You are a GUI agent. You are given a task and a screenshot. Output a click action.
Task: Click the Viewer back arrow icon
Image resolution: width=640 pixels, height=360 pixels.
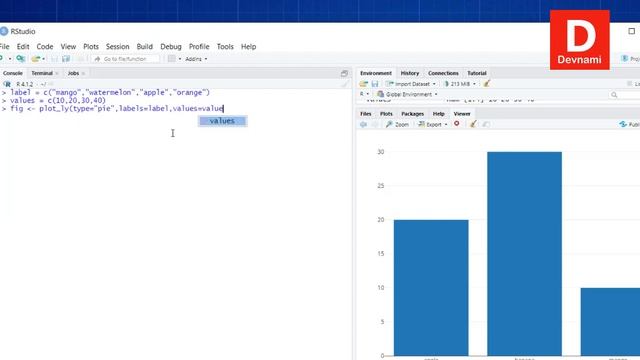coord(363,124)
